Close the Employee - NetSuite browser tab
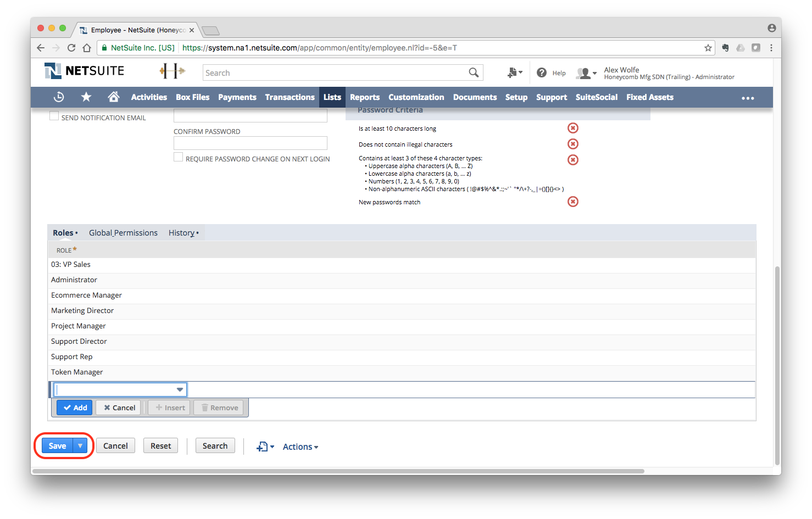This screenshot has height=519, width=812. 192,30
